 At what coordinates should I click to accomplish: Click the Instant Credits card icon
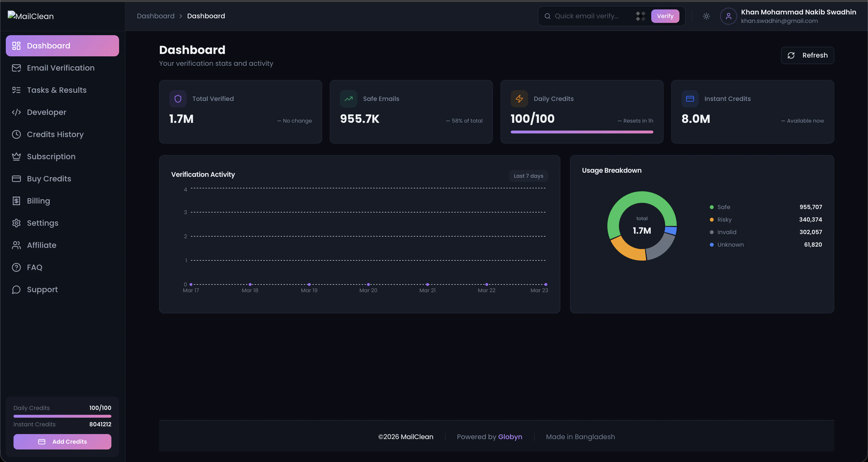(690, 99)
